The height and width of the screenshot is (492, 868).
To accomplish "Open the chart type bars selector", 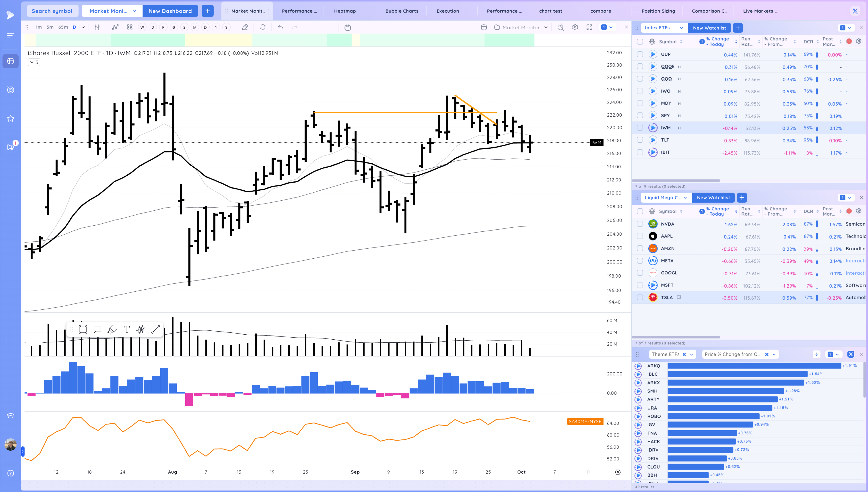I will point(97,27).
